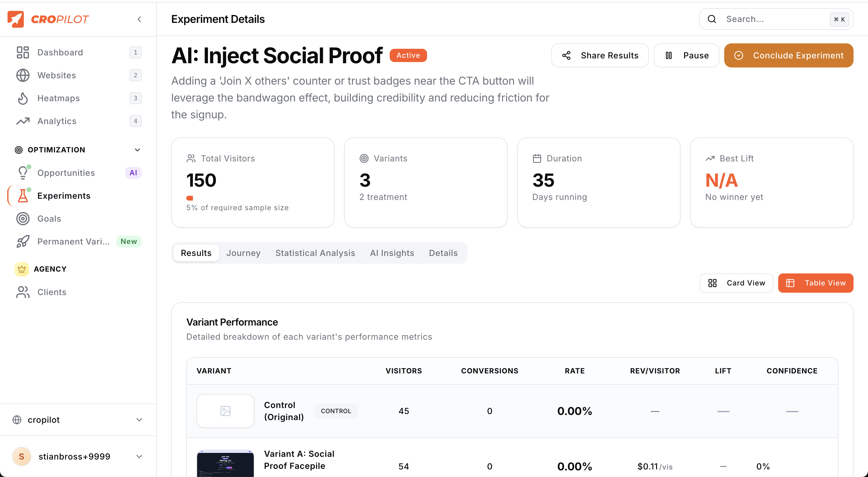Click Share Results
The height and width of the screenshot is (477, 868).
(x=600, y=55)
